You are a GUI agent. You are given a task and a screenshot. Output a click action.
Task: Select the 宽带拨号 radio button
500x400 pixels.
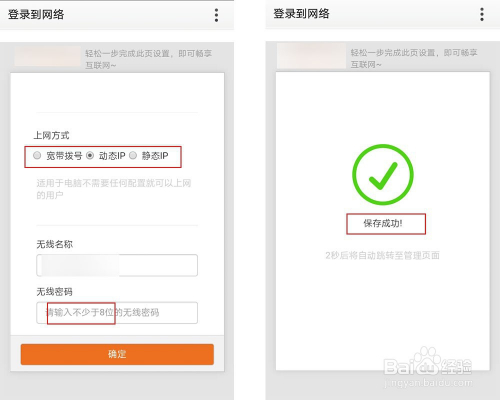[37, 155]
